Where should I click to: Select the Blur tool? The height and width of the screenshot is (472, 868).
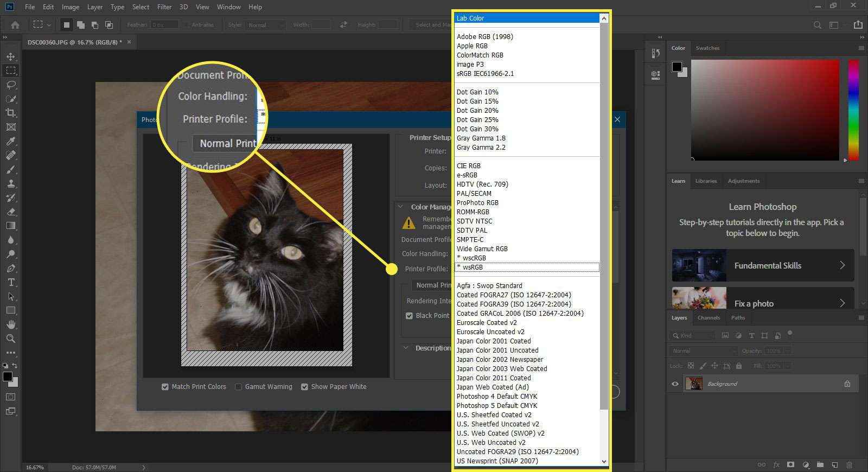(x=11, y=240)
